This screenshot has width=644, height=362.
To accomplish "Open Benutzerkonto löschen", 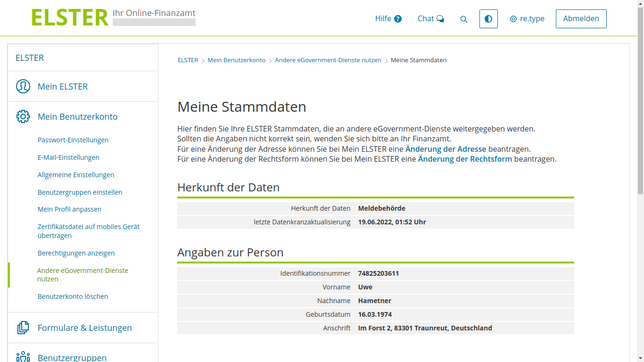I will (73, 296).
